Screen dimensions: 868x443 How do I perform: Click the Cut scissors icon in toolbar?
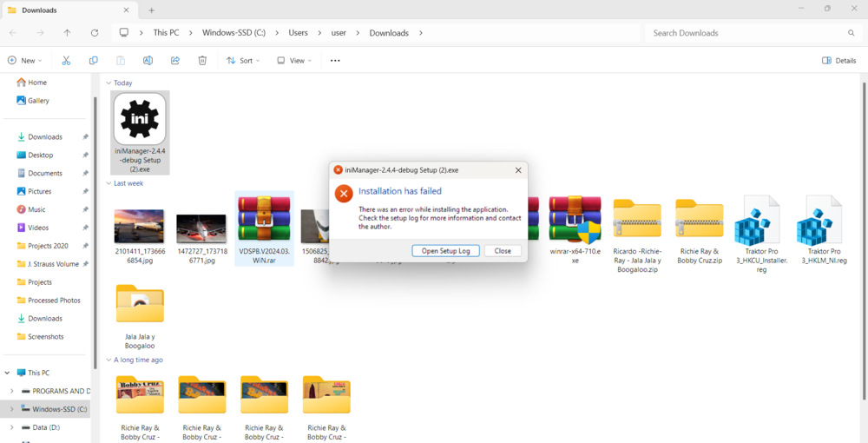pyautogui.click(x=66, y=61)
